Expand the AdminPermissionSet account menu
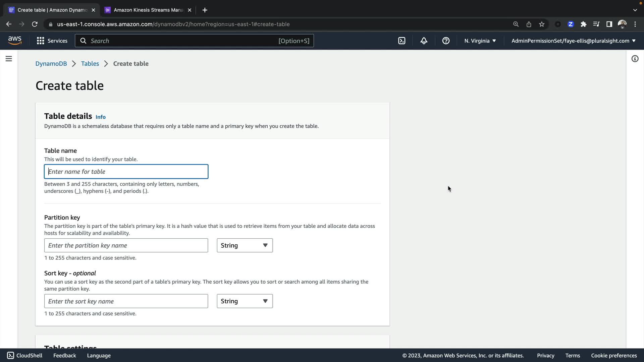The image size is (644, 362). [573, 41]
